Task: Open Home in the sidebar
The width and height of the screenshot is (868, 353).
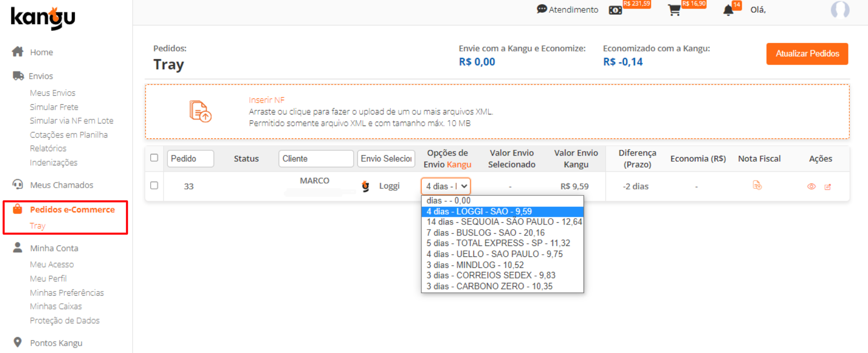Action: pyautogui.click(x=41, y=52)
